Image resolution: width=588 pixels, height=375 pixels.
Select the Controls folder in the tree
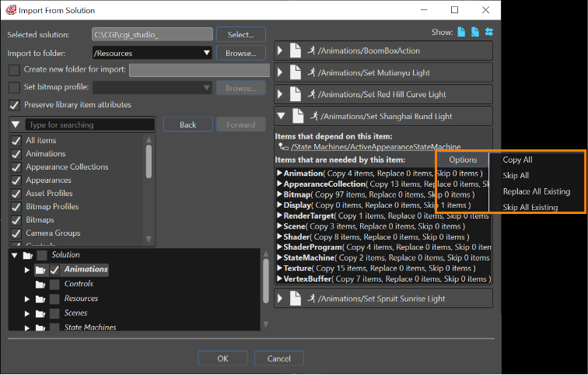pyautogui.click(x=79, y=284)
